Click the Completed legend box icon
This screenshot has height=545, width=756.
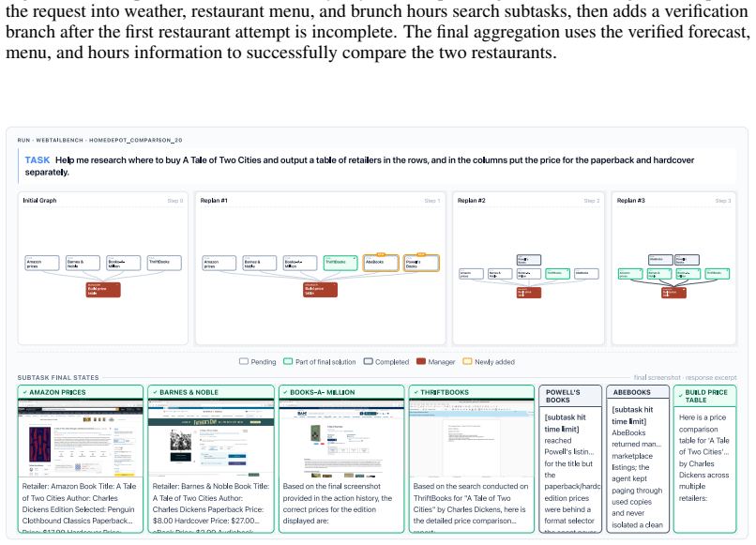pyautogui.click(x=368, y=361)
